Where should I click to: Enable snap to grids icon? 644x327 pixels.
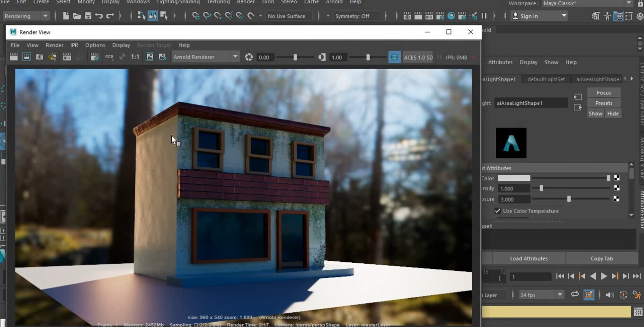pyautogui.click(x=196, y=16)
